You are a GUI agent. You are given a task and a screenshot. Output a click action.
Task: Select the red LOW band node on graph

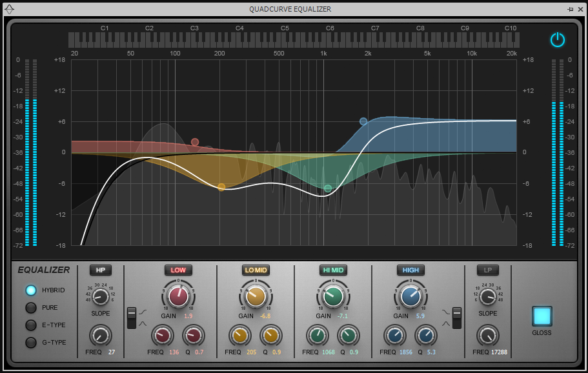tap(195, 142)
